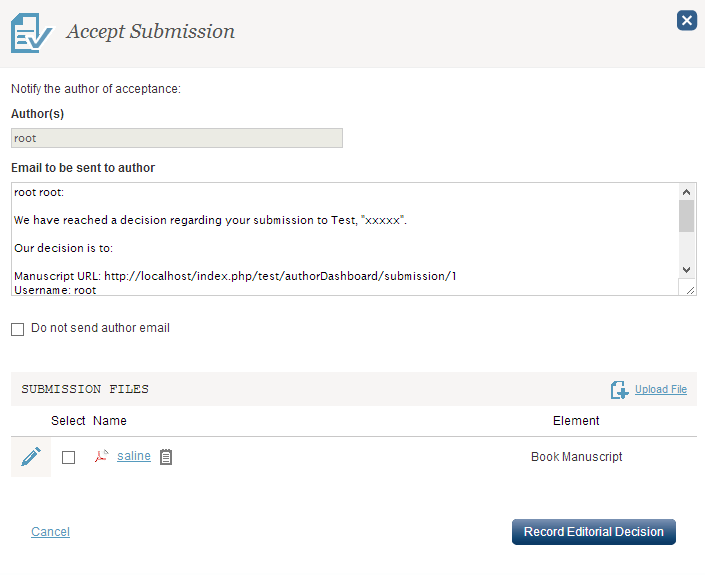Click the Author(s) field containing root
705x575 pixels.
tap(177, 138)
